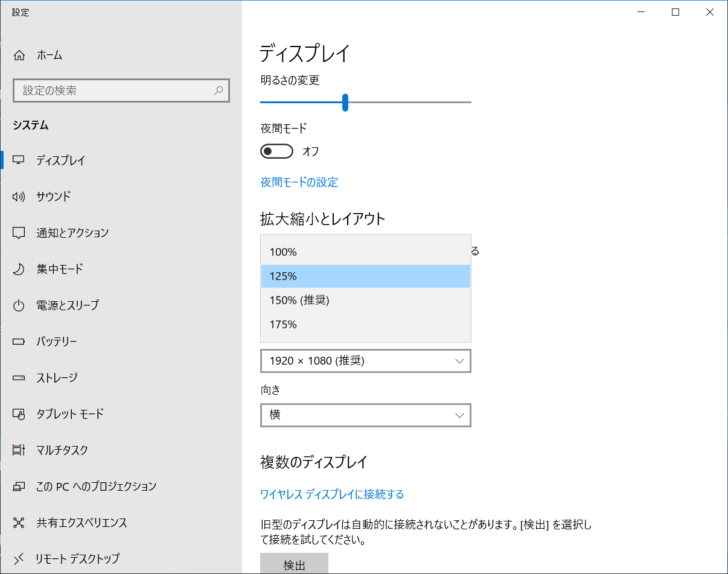Select 150% (推奨) scaling option

pyautogui.click(x=299, y=300)
